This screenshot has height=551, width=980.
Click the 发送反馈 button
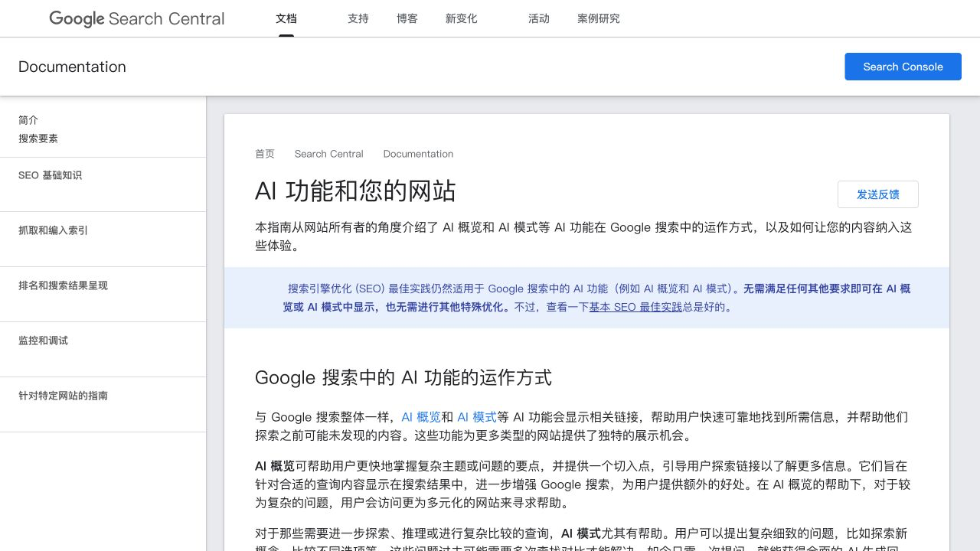(878, 194)
